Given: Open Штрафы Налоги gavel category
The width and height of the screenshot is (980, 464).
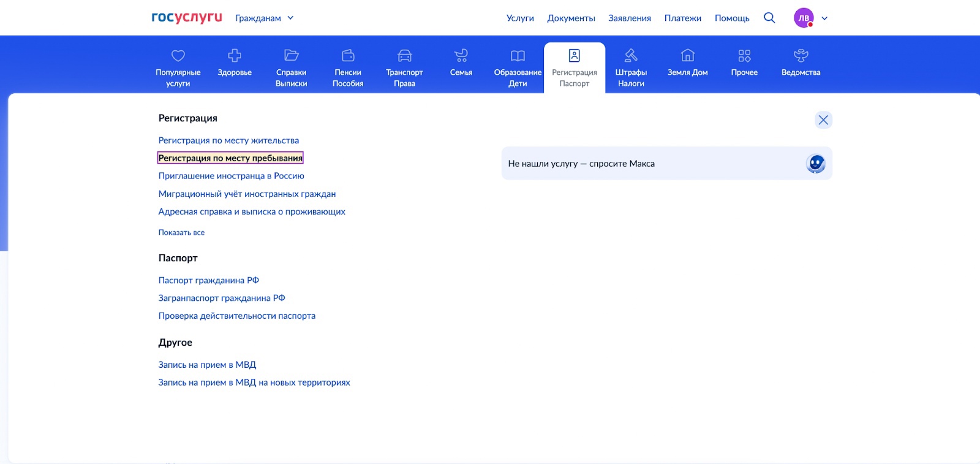Looking at the screenshot, I should pos(631,67).
